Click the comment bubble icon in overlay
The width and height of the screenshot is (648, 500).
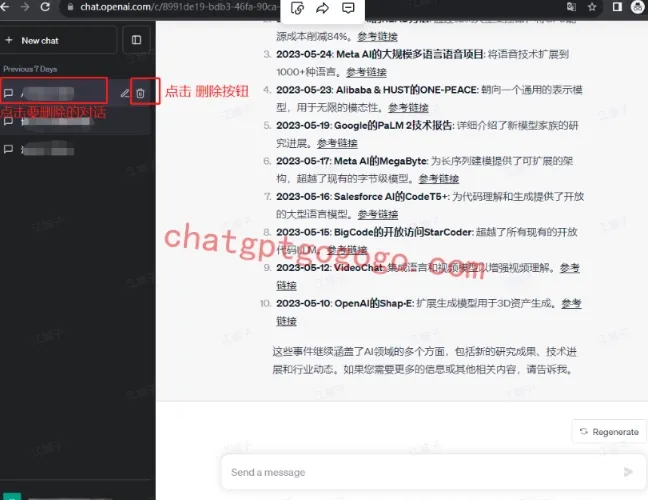coord(348,8)
